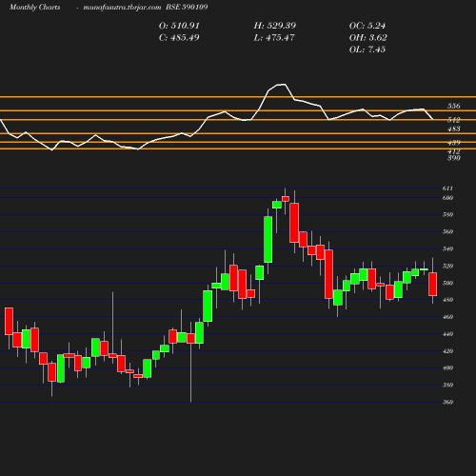Click the 'OC: 5.24' reading
The image size is (476, 476).
coord(367,26)
